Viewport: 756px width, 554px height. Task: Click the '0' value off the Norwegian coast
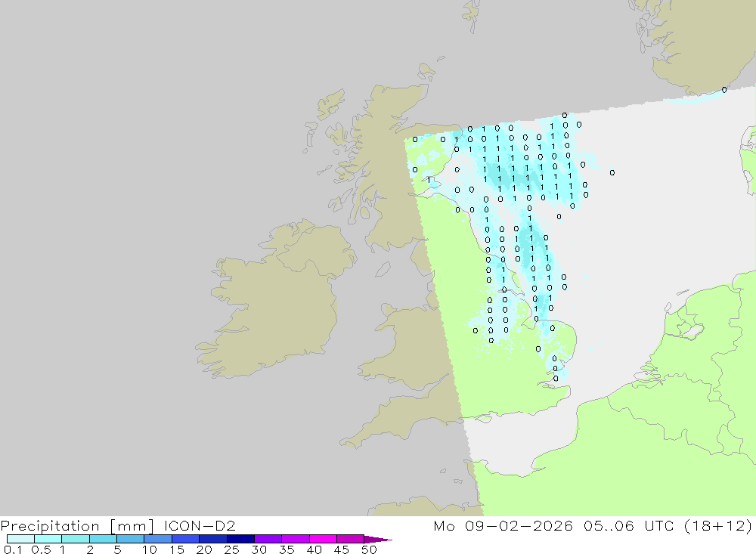(x=724, y=90)
